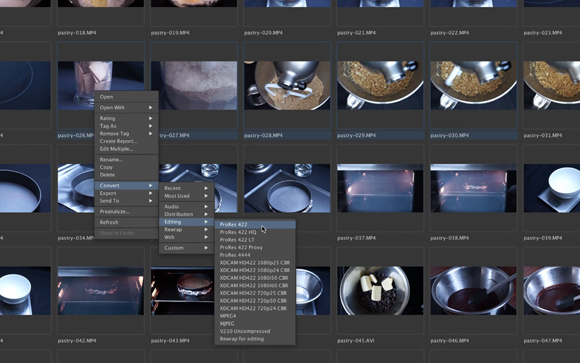Expand the Rewrap preset category

[186, 229]
